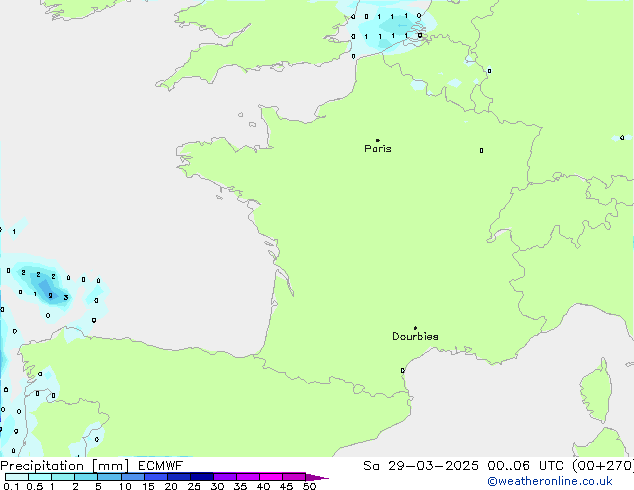Viewport: 634px width, 490px height.
Task: Pick the 35–40 mm legend swatch
Action: pos(248,477)
